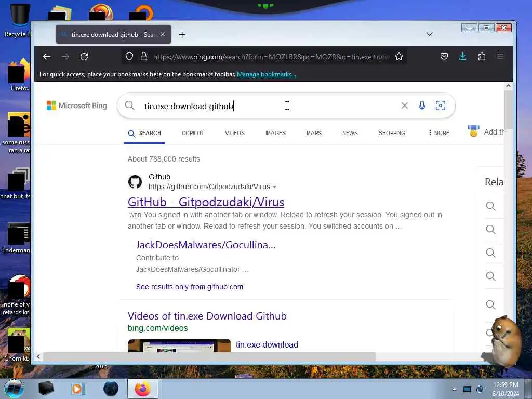Open the JackDoesMalwares/Gocullina... link
Image resolution: width=532 pixels, height=399 pixels.
click(206, 245)
